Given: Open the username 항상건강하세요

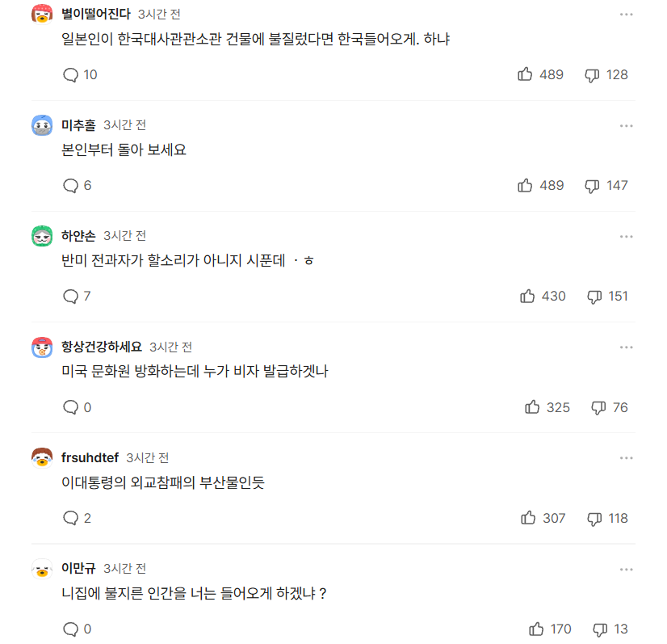Looking at the screenshot, I should [101, 347].
